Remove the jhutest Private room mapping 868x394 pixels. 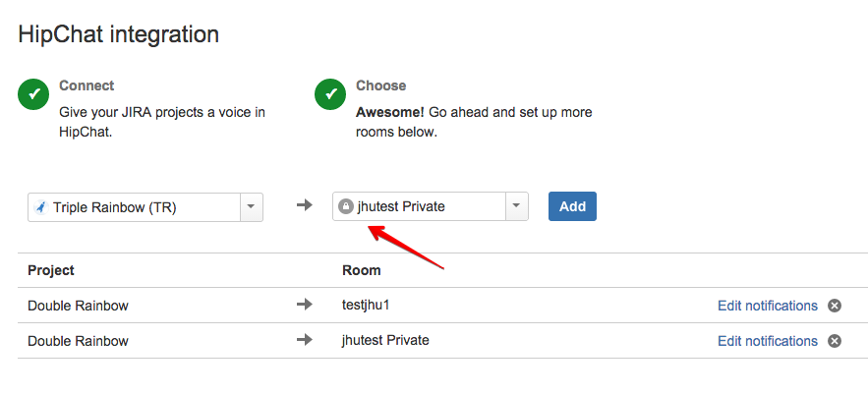[835, 341]
